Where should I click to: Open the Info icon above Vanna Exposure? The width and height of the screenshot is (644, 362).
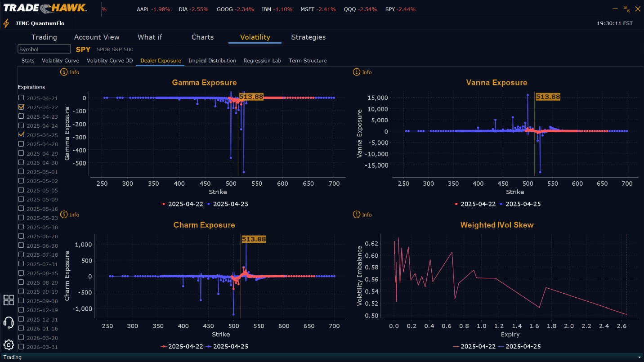357,72
